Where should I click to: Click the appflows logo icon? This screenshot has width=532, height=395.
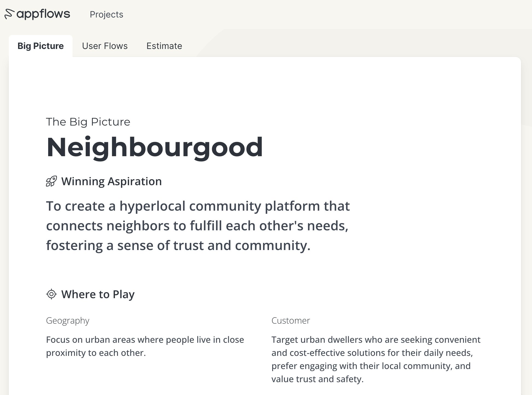(x=9, y=14)
